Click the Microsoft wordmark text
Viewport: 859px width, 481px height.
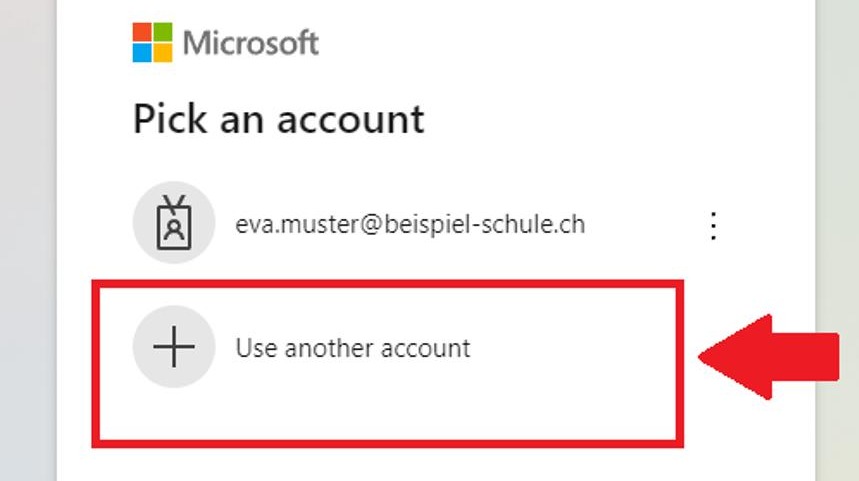(x=250, y=43)
